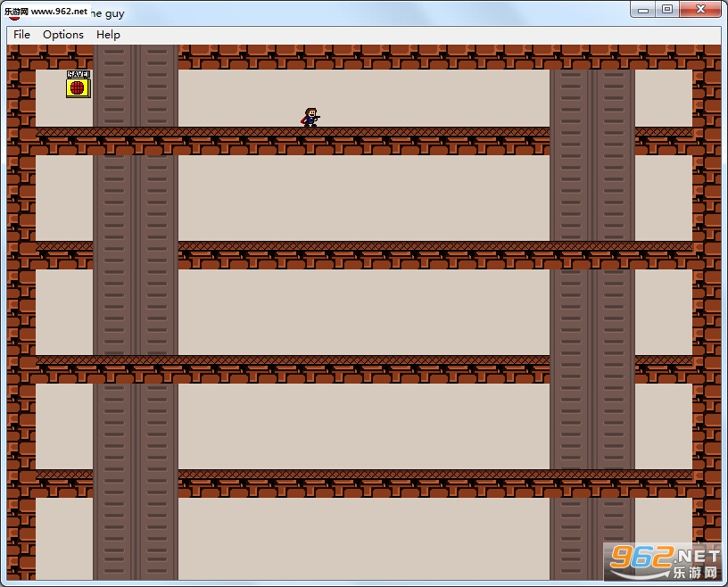Click the red SAVE point button icon
Screen dimensions: 728x587
78,87
